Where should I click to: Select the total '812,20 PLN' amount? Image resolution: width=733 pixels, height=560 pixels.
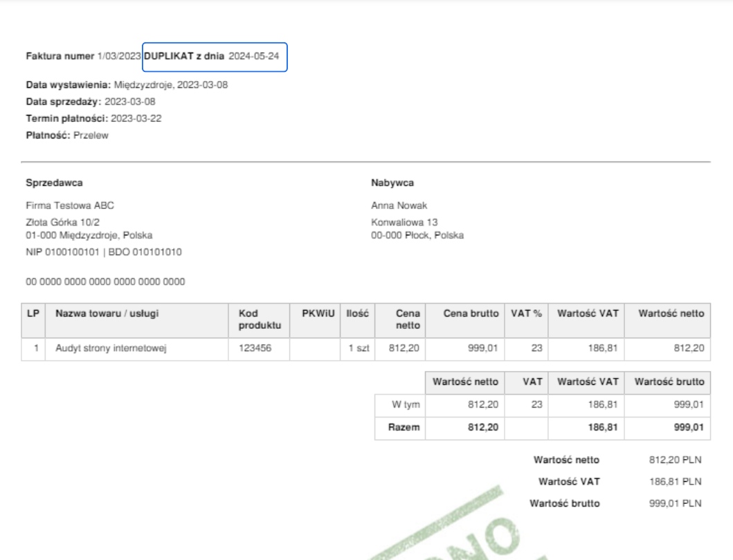675,460
